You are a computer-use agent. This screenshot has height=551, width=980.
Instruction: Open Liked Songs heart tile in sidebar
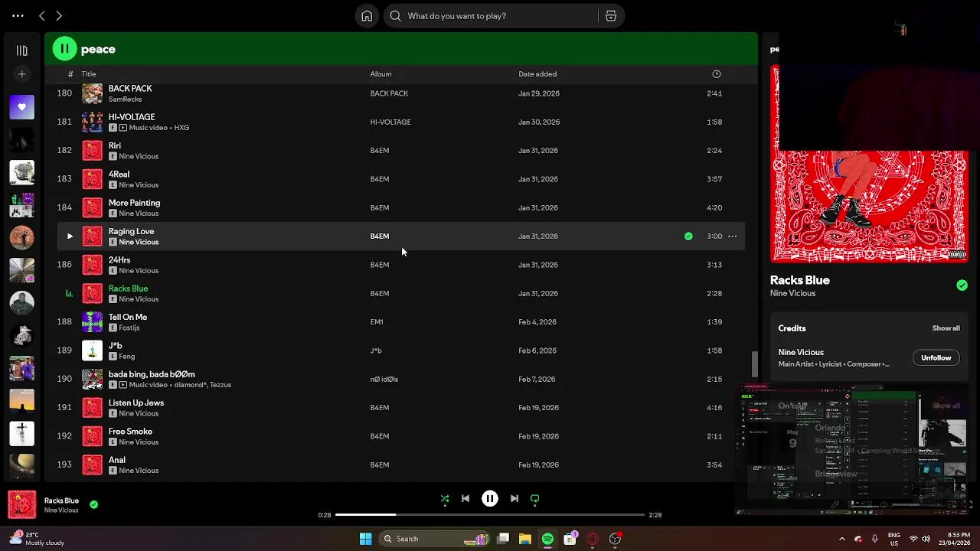[x=22, y=107]
